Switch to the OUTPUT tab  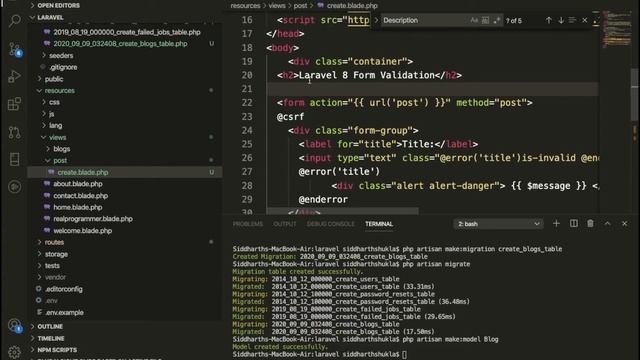click(x=284, y=224)
